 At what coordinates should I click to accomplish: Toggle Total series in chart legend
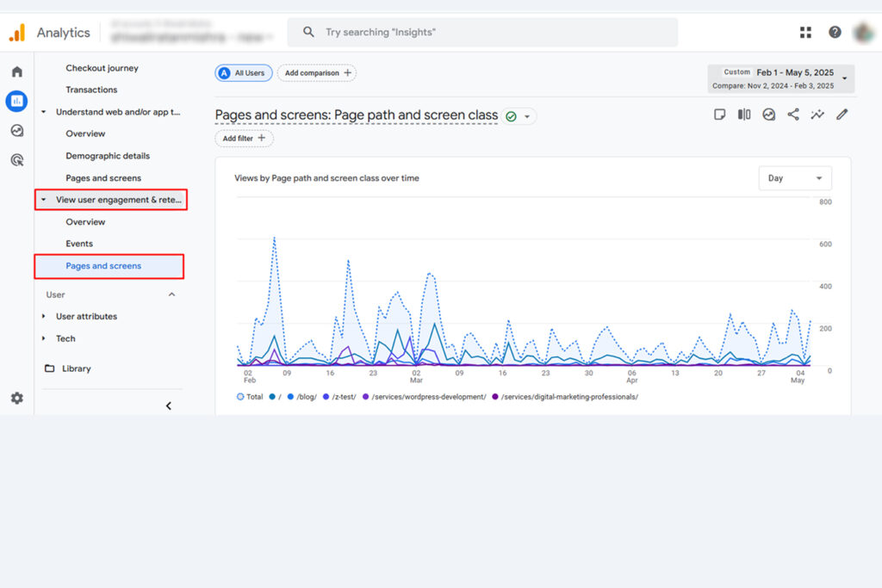(x=250, y=397)
